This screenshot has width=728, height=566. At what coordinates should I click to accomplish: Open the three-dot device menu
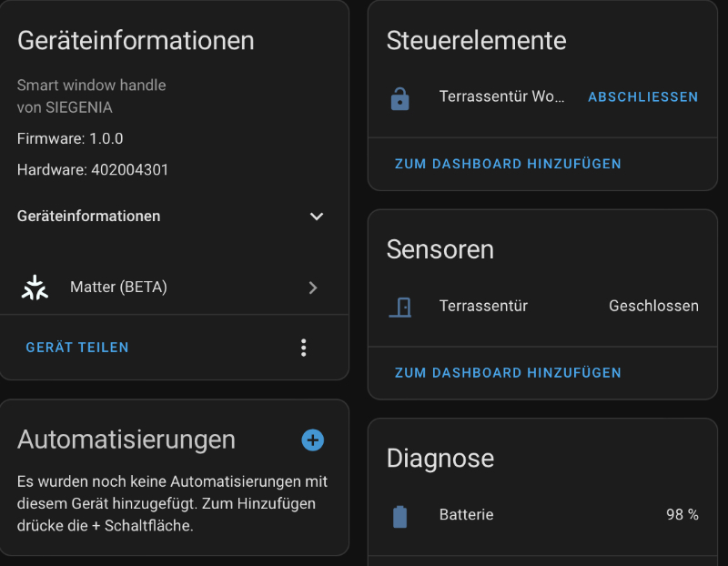coord(303,347)
